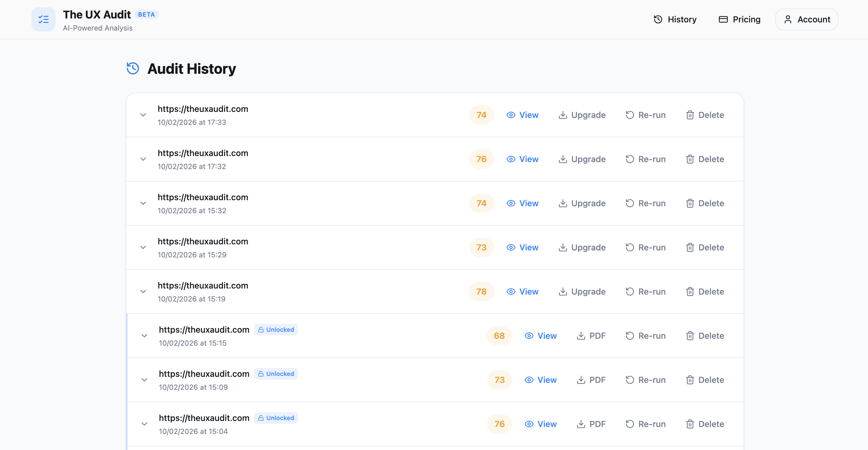The width and height of the screenshot is (868, 450).
Task: Click the Upgrade download icon on the 17:32 audit
Action: click(x=563, y=158)
